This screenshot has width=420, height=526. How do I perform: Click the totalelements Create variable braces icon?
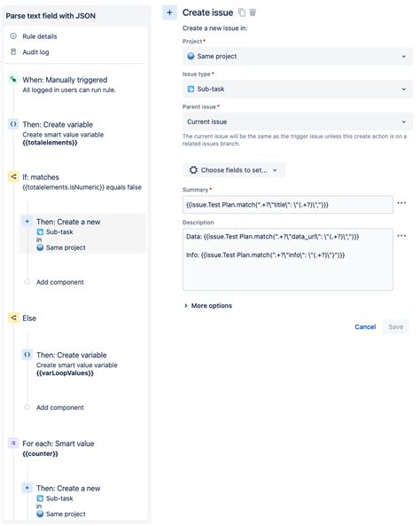[13, 124]
